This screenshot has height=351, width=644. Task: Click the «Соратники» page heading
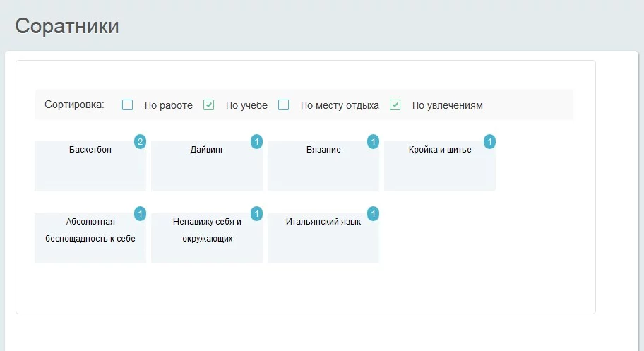[67, 26]
